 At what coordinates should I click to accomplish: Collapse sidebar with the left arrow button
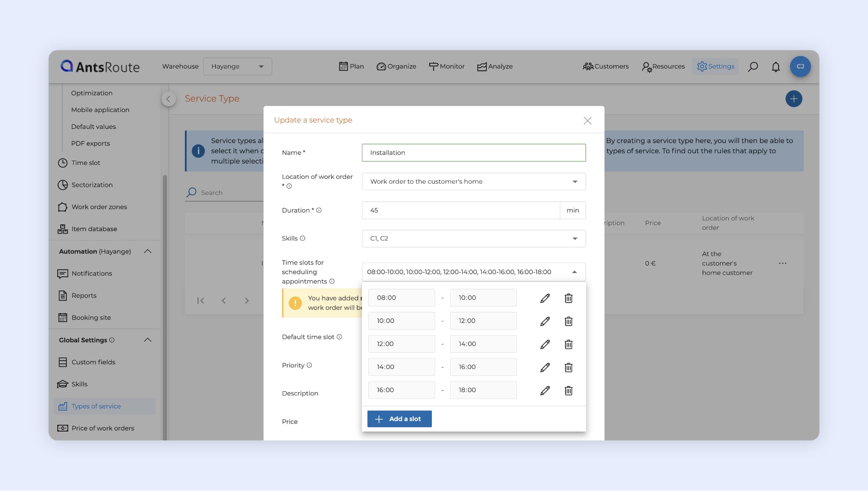pyautogui.click(x=168, y=99)
